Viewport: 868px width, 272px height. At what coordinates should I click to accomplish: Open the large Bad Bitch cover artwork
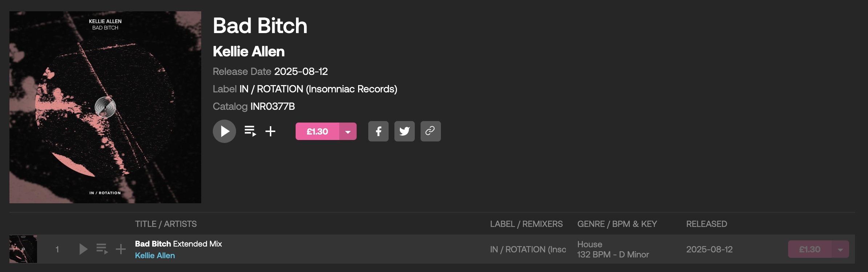tap(105, 107)
